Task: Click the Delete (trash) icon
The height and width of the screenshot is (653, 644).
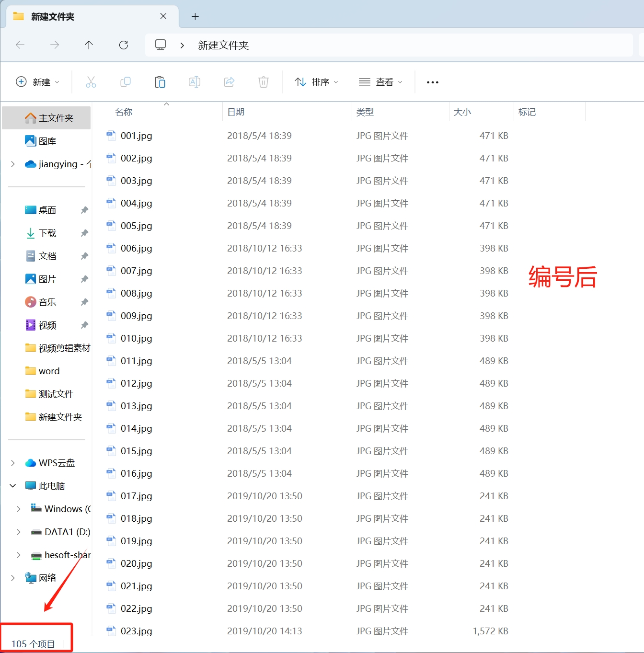Action: [264, 81]
